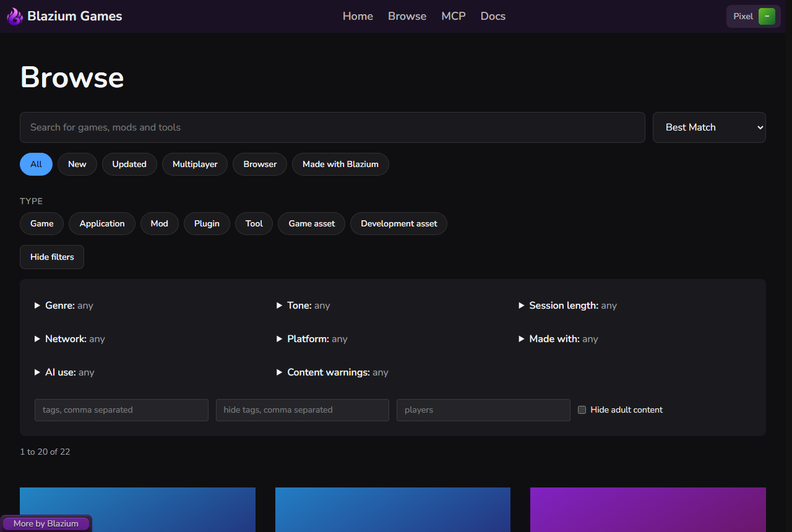Viewport: 792px width, 532px height.
Task: Go to the Home page
Action: (358, 16)
